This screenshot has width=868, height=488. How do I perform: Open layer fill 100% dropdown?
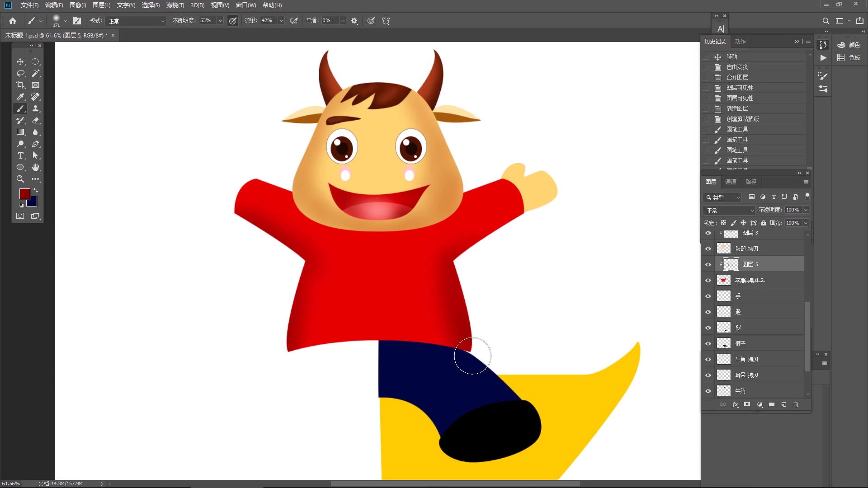(x=806, y=223)
